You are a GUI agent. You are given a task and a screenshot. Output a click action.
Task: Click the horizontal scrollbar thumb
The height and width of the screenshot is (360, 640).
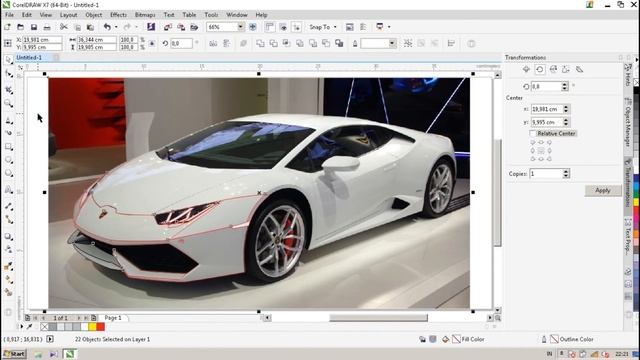pos(378,318)
